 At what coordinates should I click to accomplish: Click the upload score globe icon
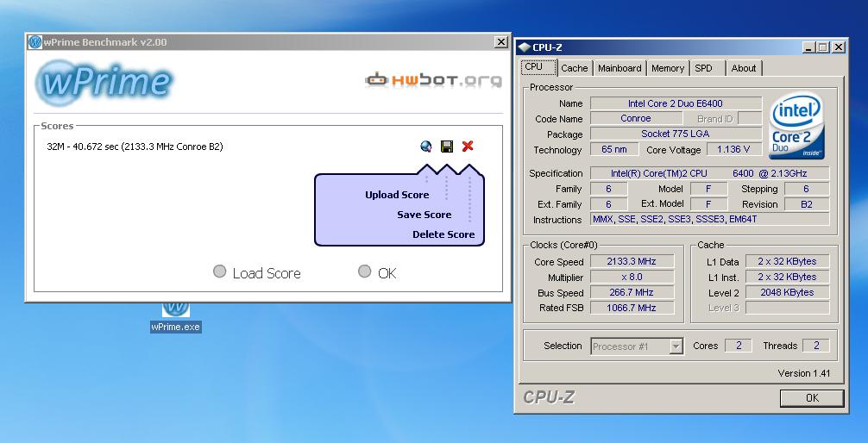425,146
